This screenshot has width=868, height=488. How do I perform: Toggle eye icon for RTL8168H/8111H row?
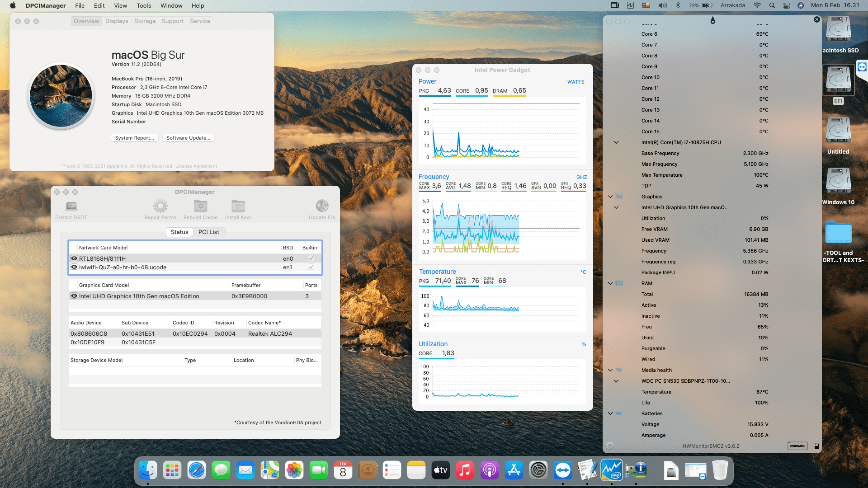pos(74,258)
